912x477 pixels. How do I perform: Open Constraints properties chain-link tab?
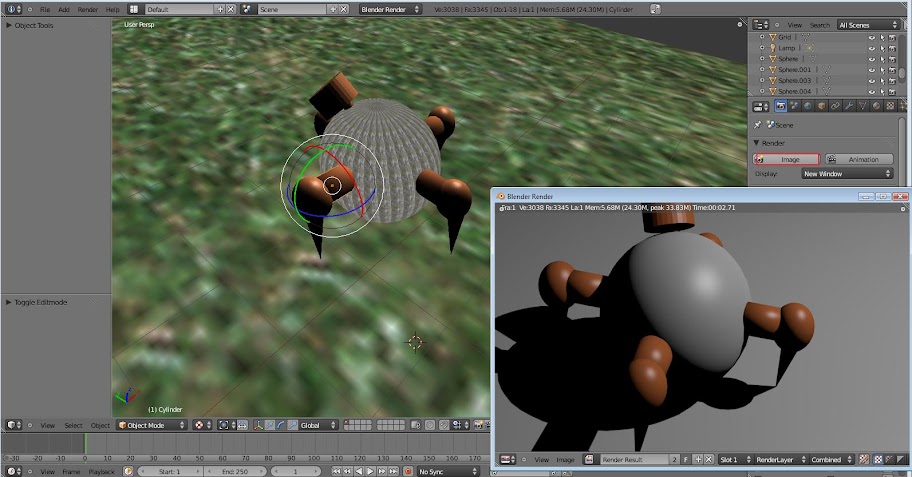835,106
